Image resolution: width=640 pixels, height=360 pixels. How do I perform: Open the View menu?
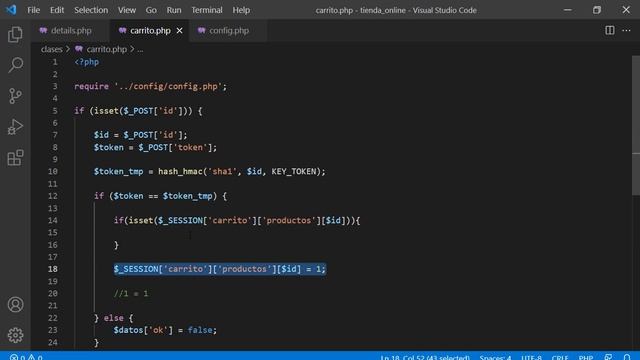(127, 10)
